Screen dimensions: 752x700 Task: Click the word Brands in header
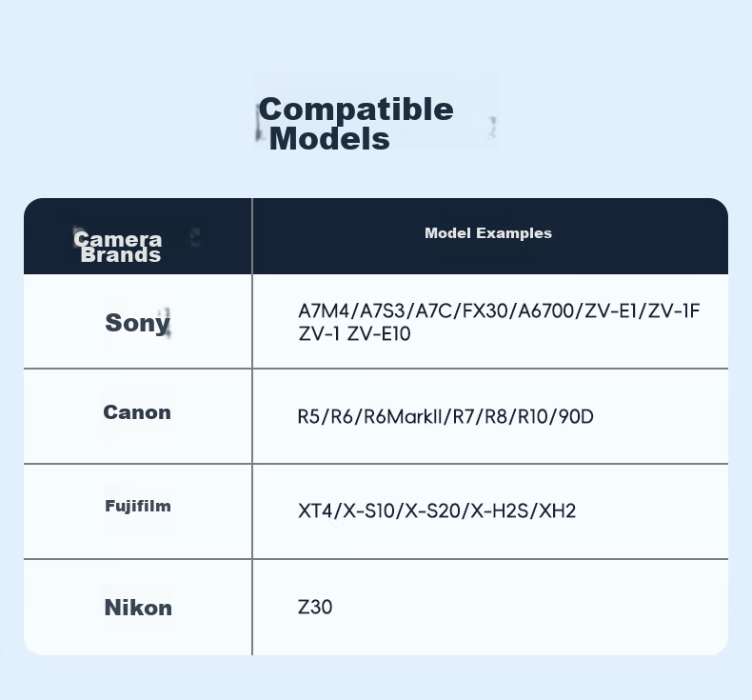[121, 255]
